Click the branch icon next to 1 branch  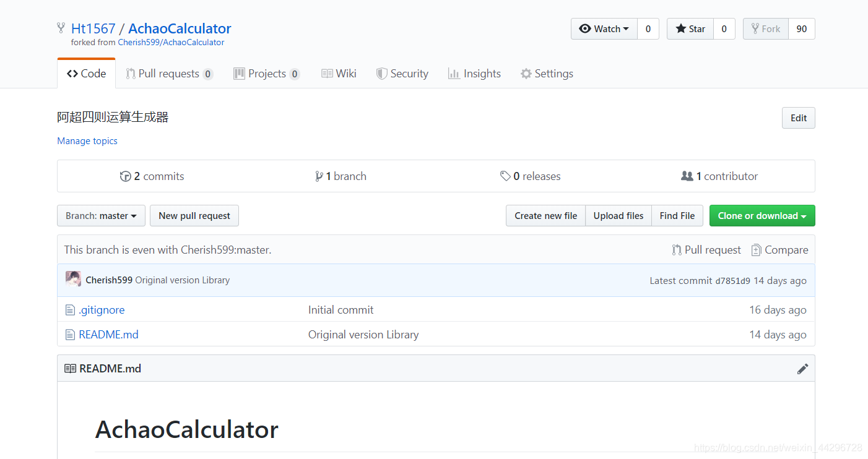pyautogui.click(x=319, y=176)
